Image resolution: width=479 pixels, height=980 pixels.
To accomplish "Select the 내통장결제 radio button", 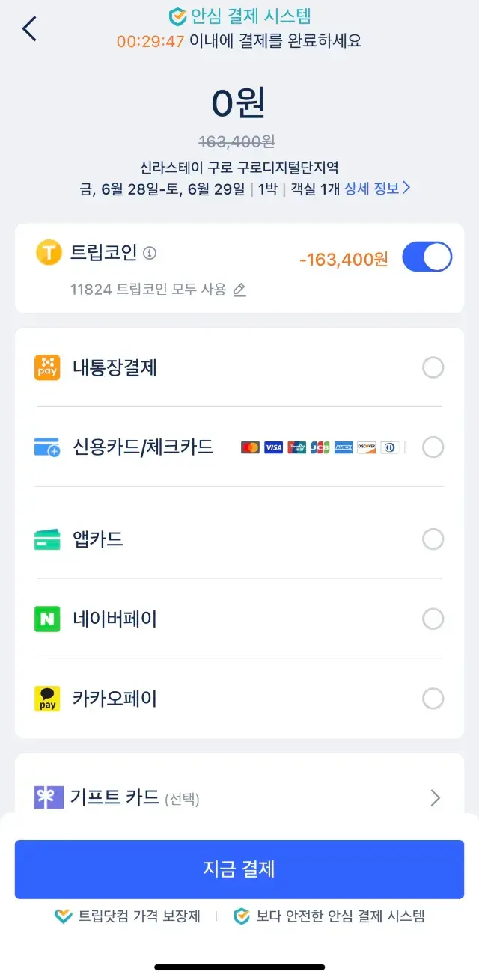I will point(433,367).
